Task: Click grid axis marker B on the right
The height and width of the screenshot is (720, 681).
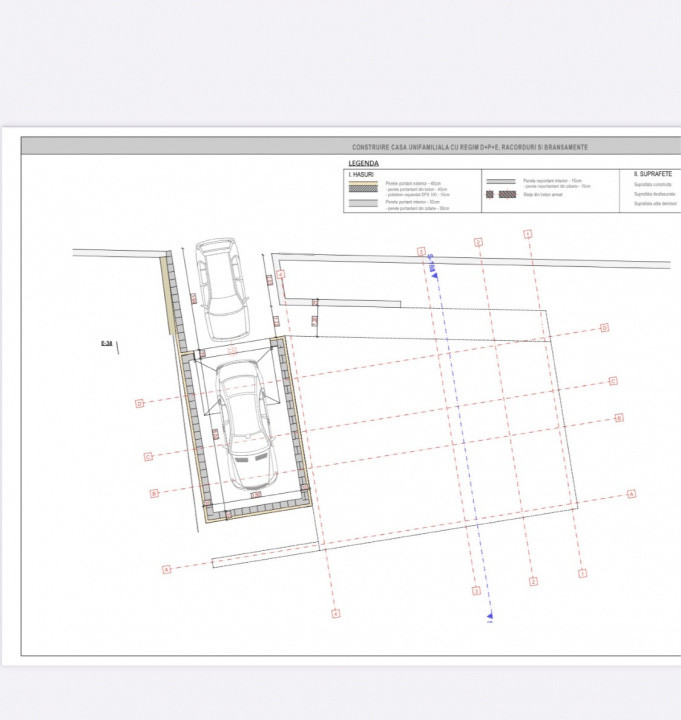Action: pyautogui.click(x=619, y=418)
